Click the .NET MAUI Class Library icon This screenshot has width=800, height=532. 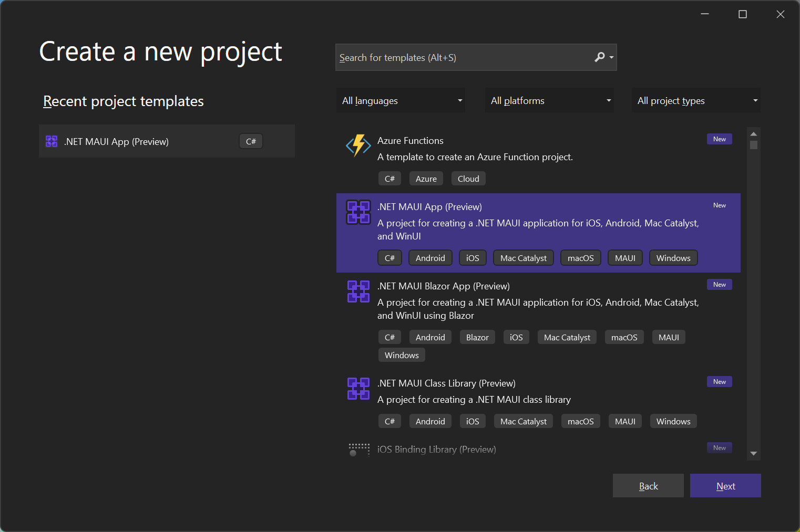358,389
